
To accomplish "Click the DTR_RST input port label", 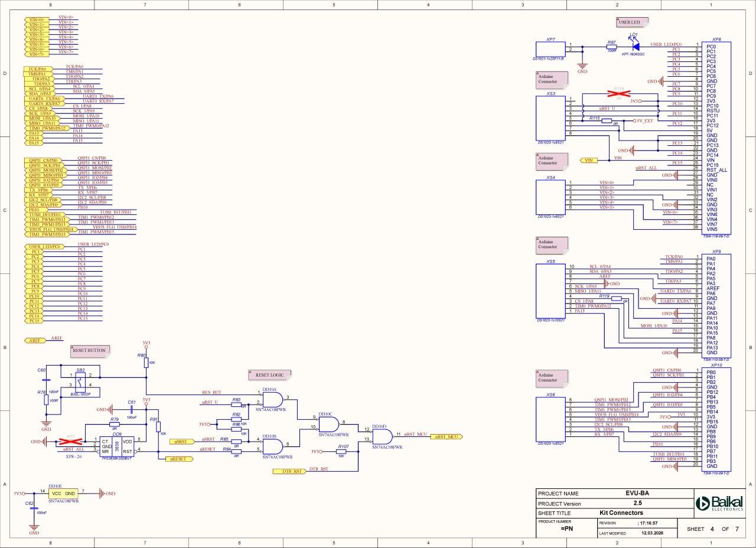I will tap(289, 471).
